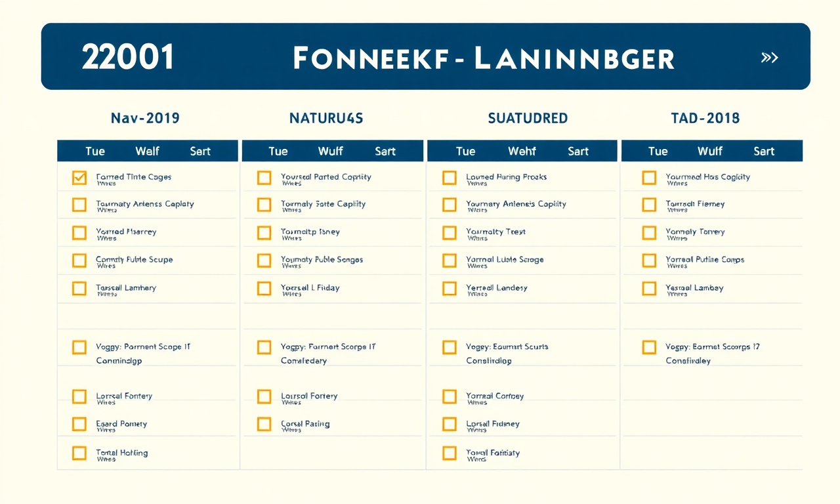Screen dimensions: 840x504
Task: Open the Tarsall Lamhary task entry
Action: pyautogui.click(x=126, y=288)
